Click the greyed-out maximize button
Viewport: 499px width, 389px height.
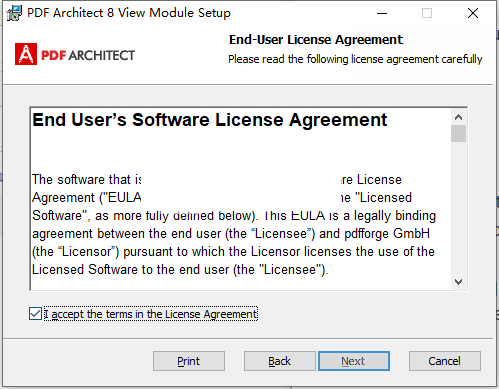[x=427, y=13]
